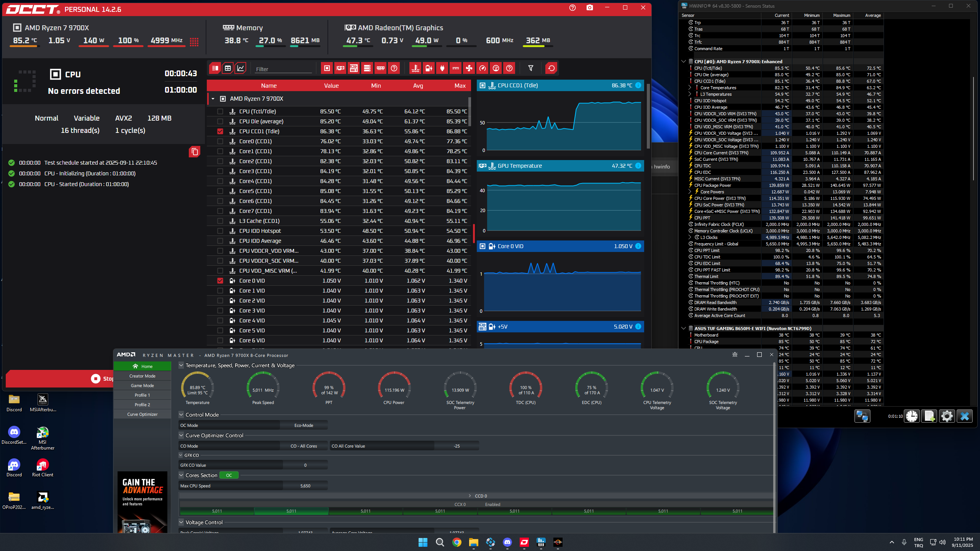Tick the L3 Cache (CCD1) checkbox
Viewport: 980px width, 551px height.
coord(220,221)
